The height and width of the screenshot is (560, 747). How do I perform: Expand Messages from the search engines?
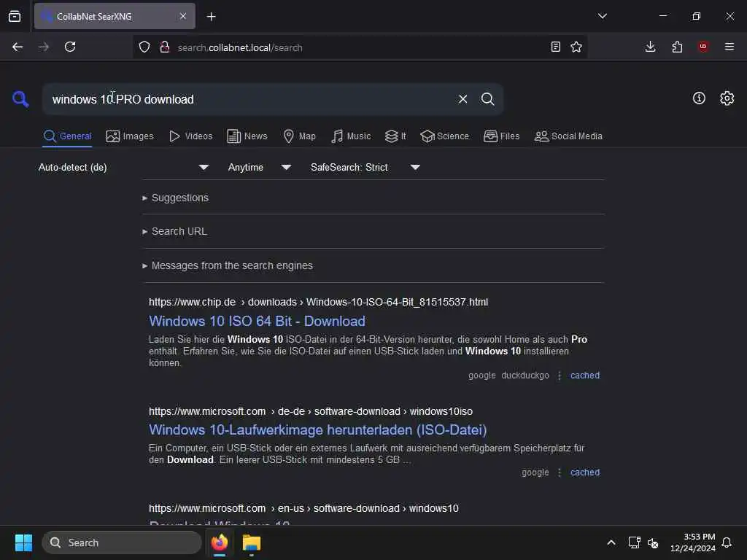pos(228,265)
